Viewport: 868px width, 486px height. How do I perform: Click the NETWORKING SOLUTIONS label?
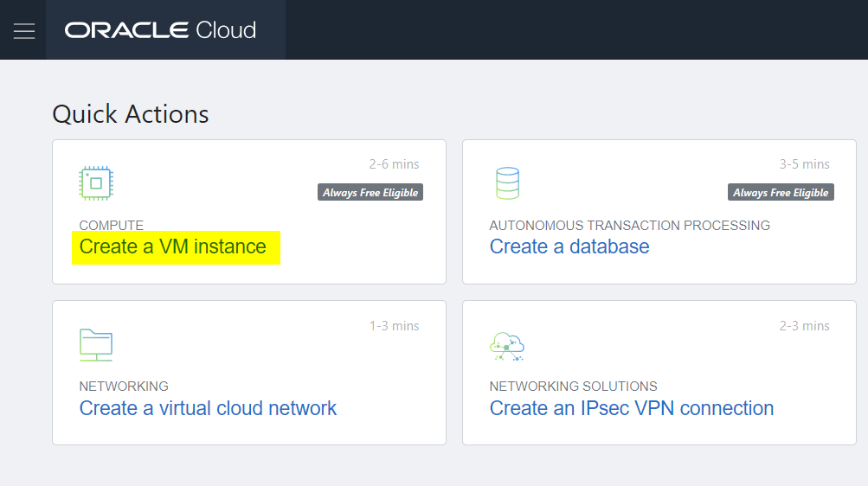point(573,386)
